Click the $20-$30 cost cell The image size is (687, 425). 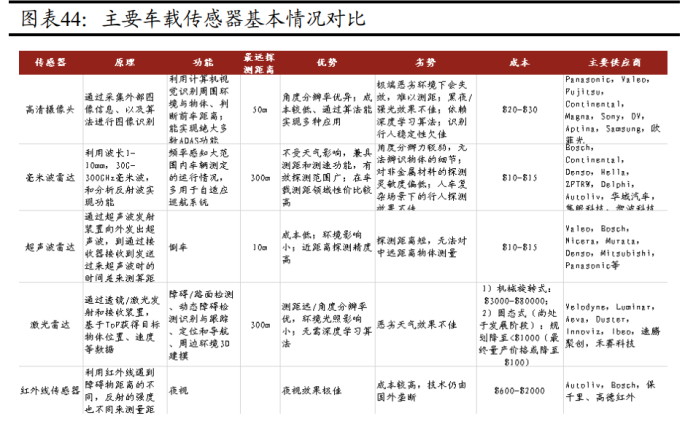520,110
